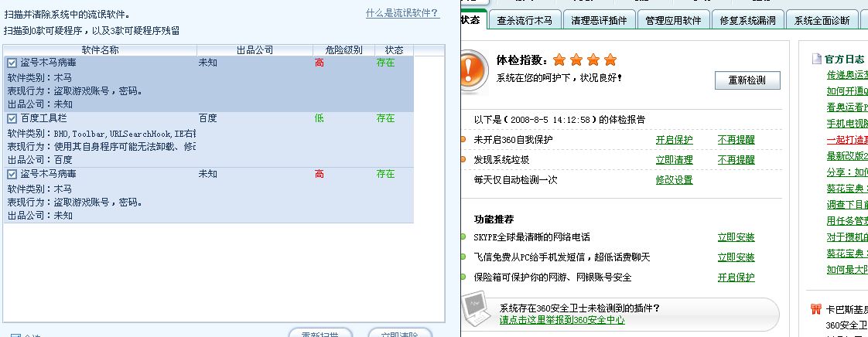Screen dimensions: 868x337
Task: Click 立即安装 for 飞信
Action: (x=736, y=257)
